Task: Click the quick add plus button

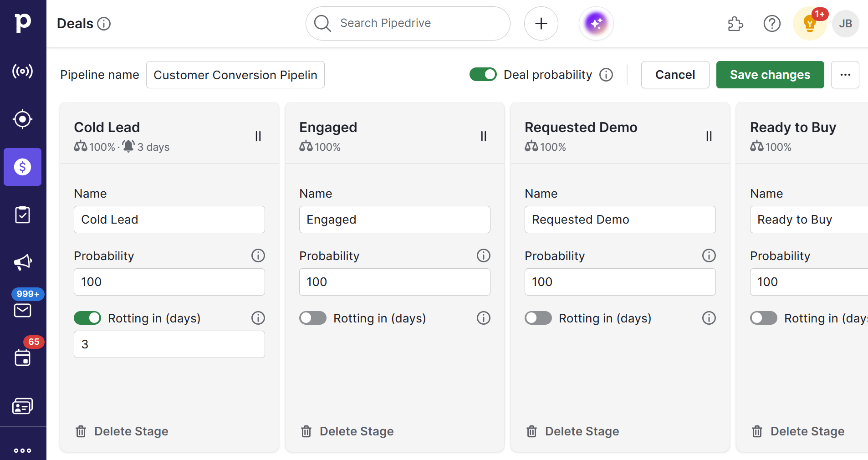Action: (x=541, y=23)
